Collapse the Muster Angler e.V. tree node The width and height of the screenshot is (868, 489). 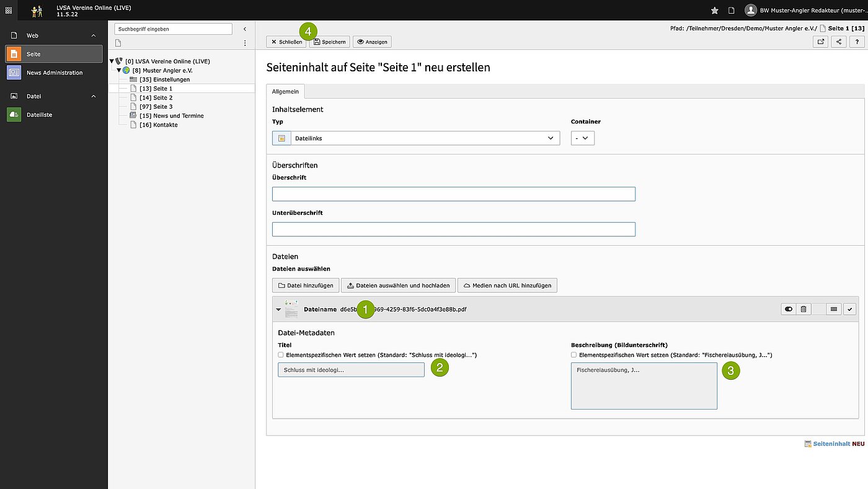[x=119, y=70]
